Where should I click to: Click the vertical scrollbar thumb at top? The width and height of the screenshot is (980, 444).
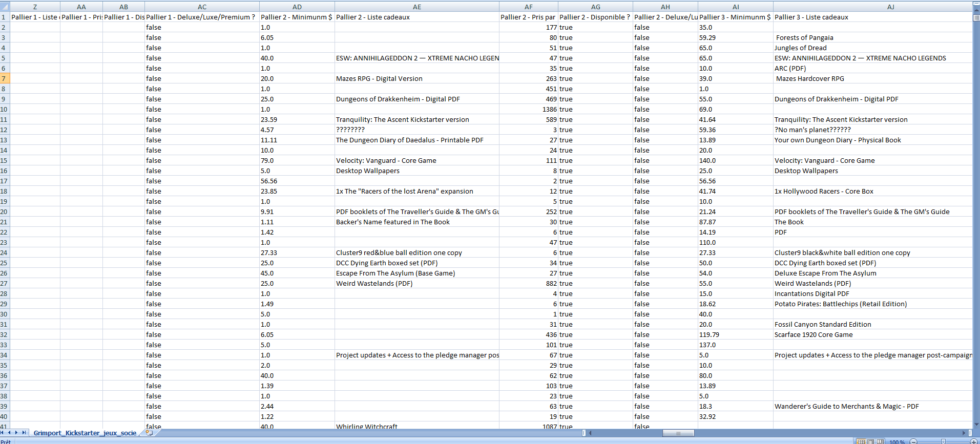(976, 17)
